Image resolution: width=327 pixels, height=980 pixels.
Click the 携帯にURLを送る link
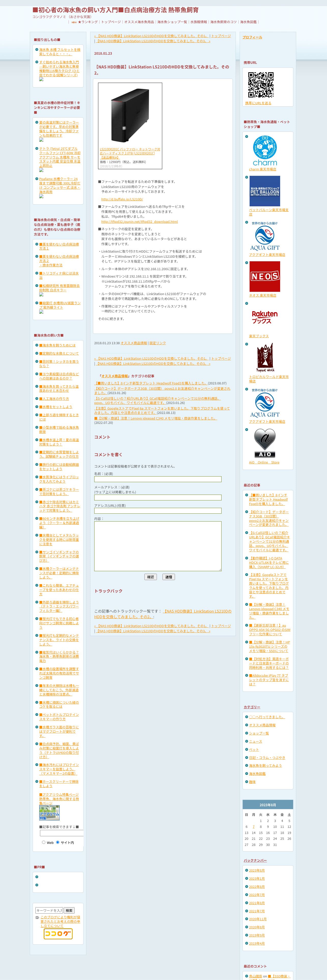point(258,103)
